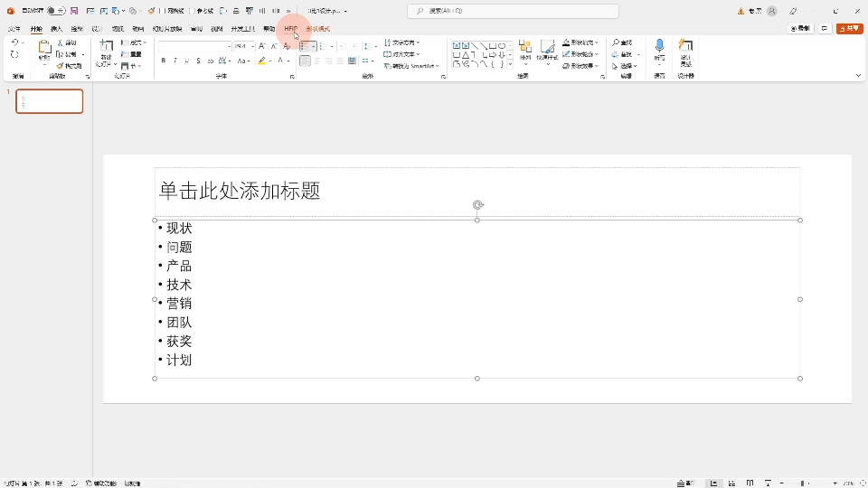868x488 pixels.
Task: Open the slide layout dropdown
Action: [134, 42]
